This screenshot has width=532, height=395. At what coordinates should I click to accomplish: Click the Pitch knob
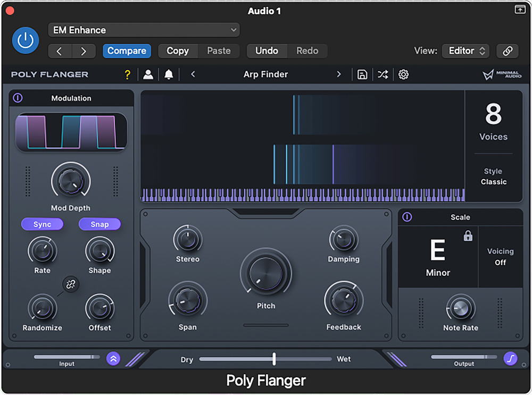point(266,273)
